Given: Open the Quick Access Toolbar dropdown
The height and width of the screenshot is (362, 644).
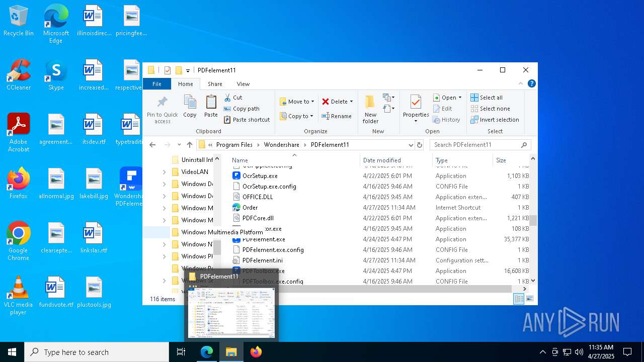Looking at the screenshot, I should [188, 70].
